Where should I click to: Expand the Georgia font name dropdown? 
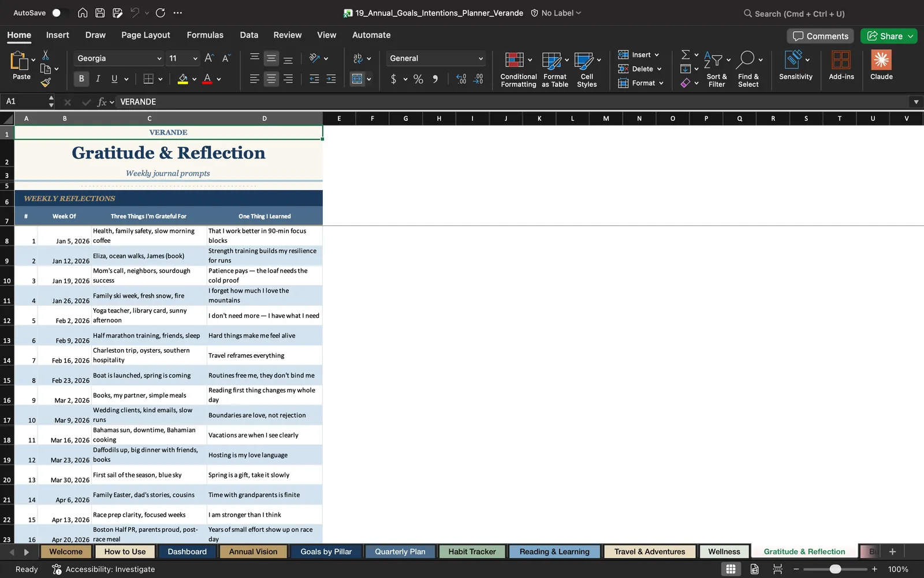pyautogui.click(x=159, y=58)
